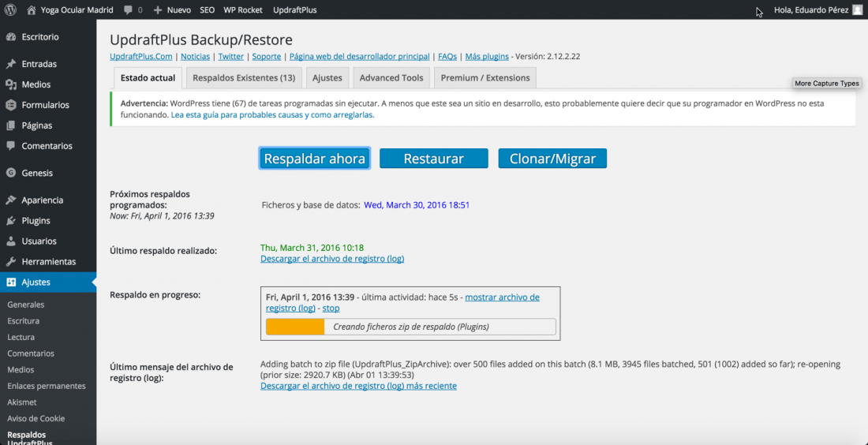
Task: Click the Ajustes settings sliders icon
Action: 10,282
